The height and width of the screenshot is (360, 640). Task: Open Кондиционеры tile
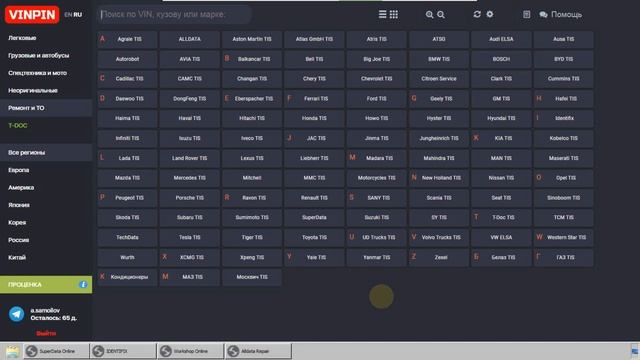[127, 277]
